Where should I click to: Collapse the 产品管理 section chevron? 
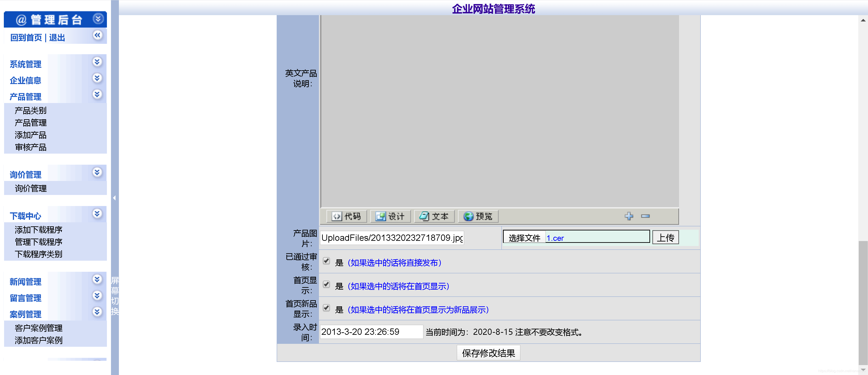pos(97,94)
